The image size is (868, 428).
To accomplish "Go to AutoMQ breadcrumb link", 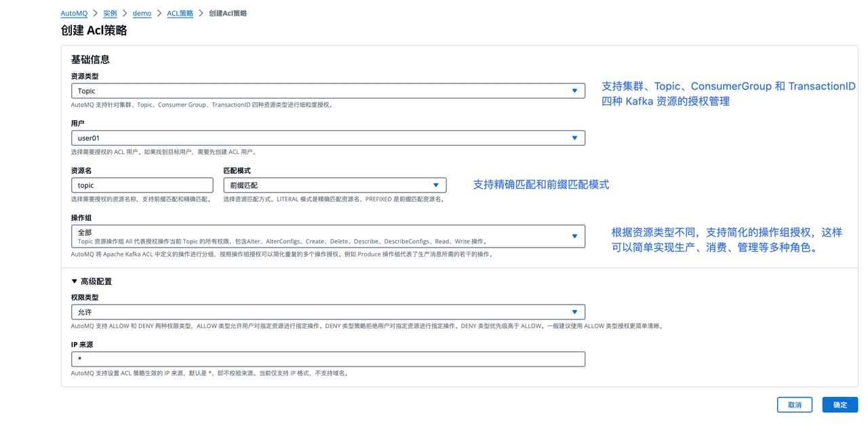I will 74,14.
